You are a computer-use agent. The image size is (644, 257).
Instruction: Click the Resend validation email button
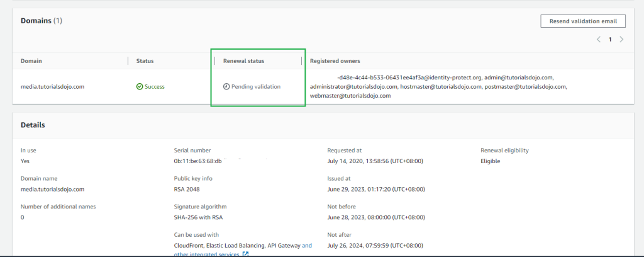coord(583,21)
